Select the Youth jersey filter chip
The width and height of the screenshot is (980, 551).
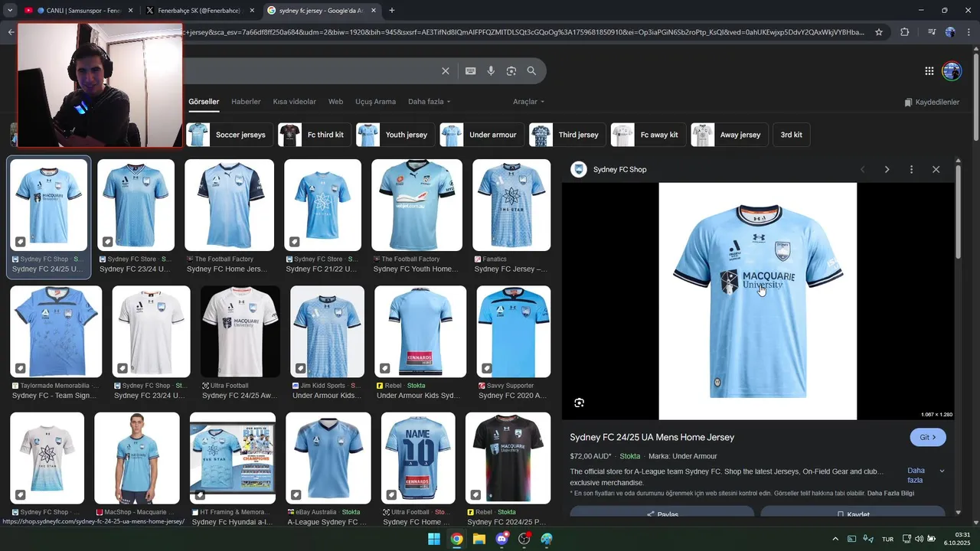pos(395,135)
